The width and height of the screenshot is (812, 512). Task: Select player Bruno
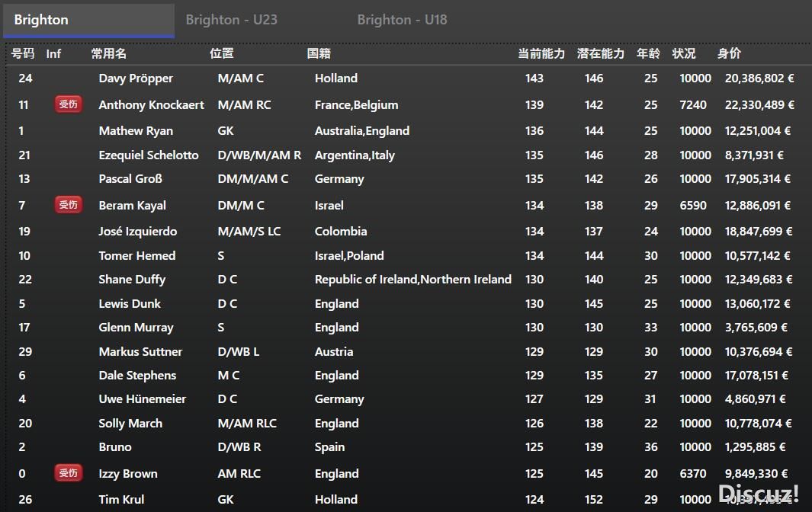[x=115, y=446]
